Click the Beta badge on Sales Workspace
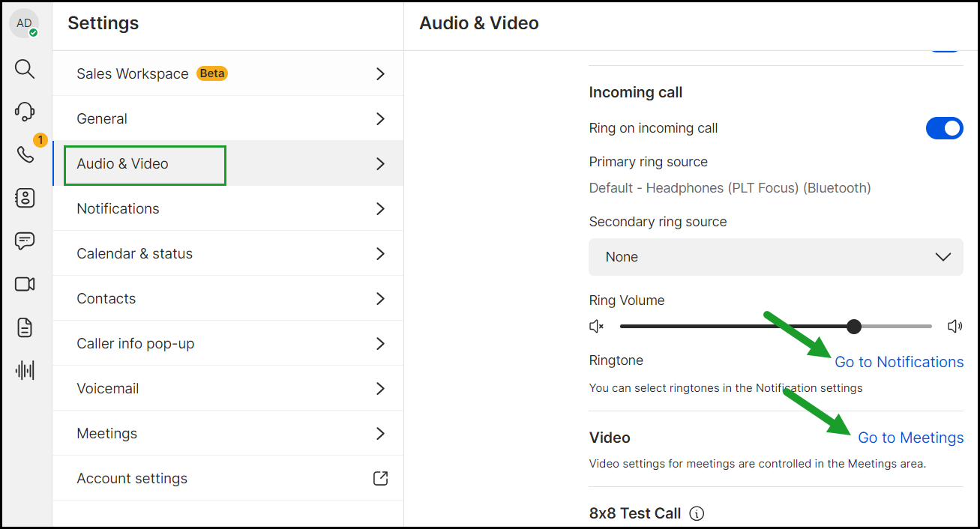 pyautogui.click(x=212, y=73)
